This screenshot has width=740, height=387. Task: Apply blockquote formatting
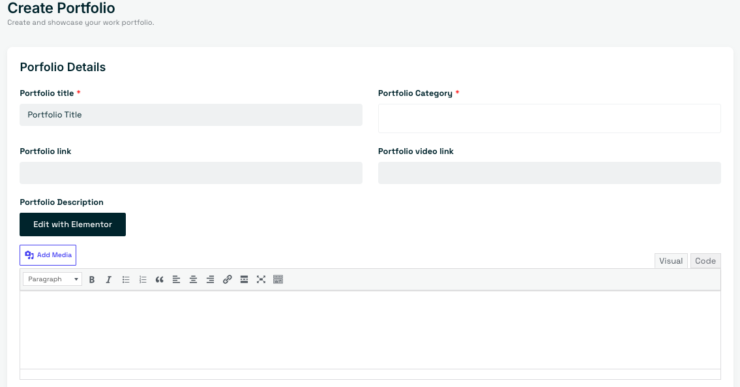click(160, 279)
